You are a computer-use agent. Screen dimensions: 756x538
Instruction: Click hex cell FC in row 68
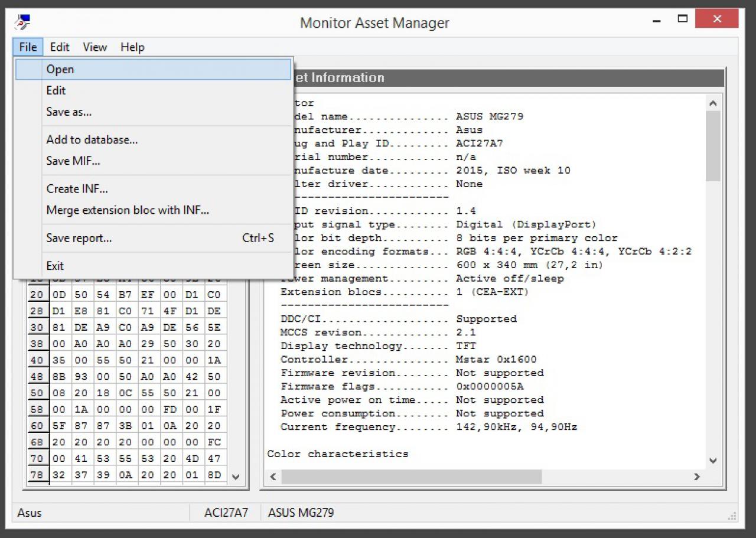pos(214,442)
